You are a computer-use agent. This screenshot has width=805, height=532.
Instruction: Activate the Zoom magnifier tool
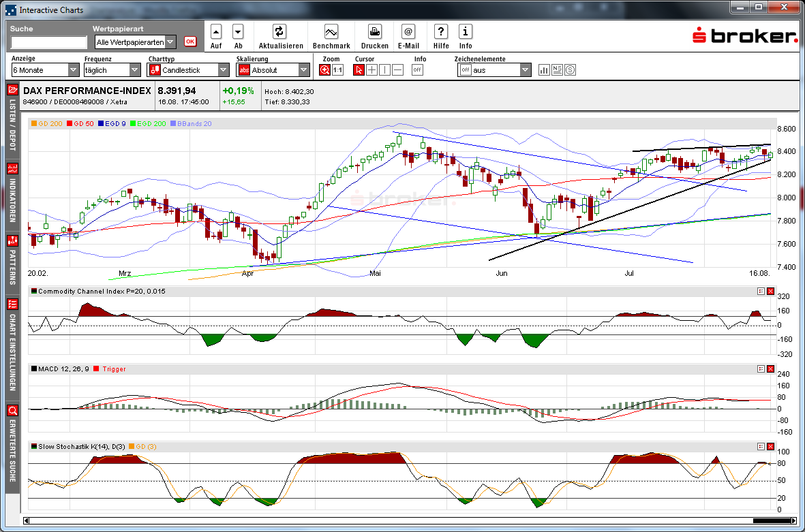[324, 69]
